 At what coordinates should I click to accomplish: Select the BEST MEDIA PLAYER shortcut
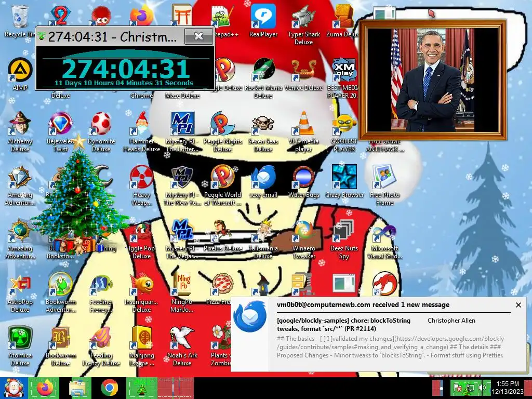coord(343,78)
